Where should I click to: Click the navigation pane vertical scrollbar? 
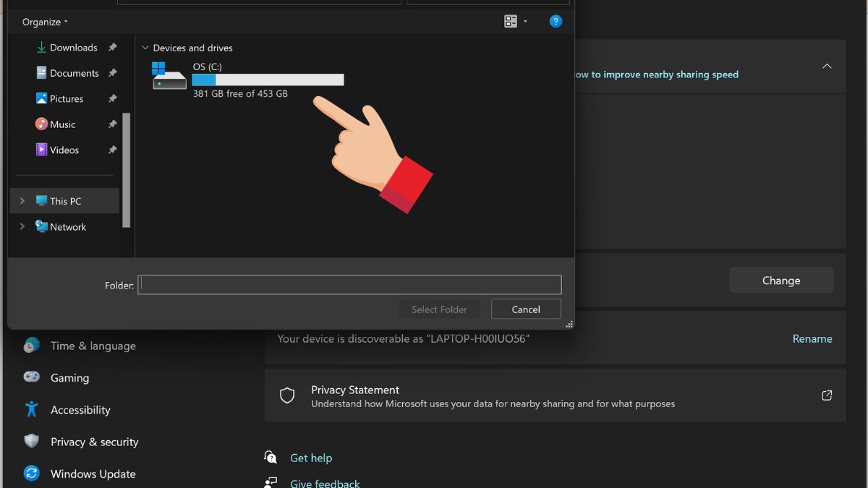click(127, 170)
